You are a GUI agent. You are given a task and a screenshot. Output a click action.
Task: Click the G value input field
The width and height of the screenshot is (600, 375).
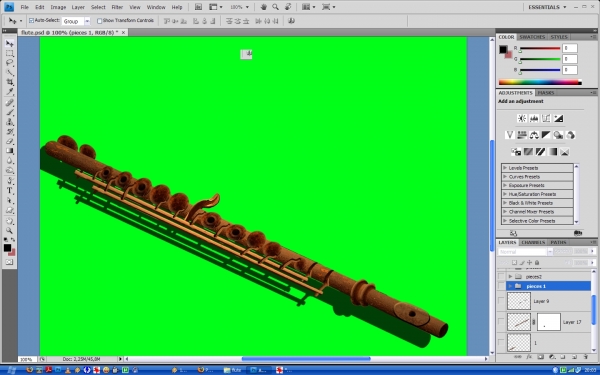570,59
